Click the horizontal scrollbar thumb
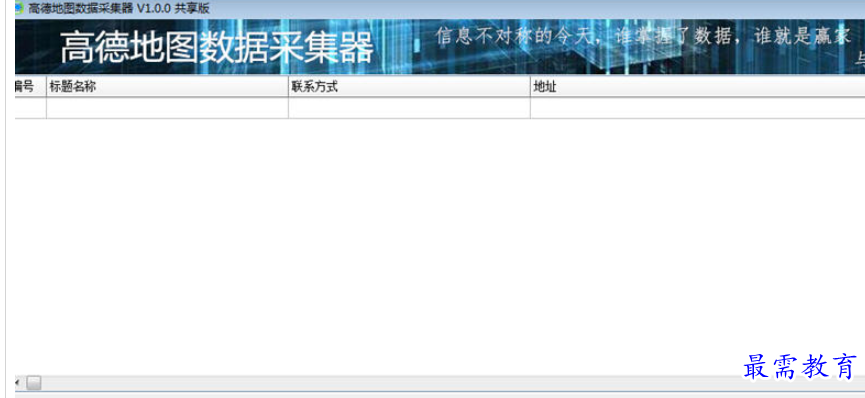This screenshot has width=865, height=398. [34, 383]
